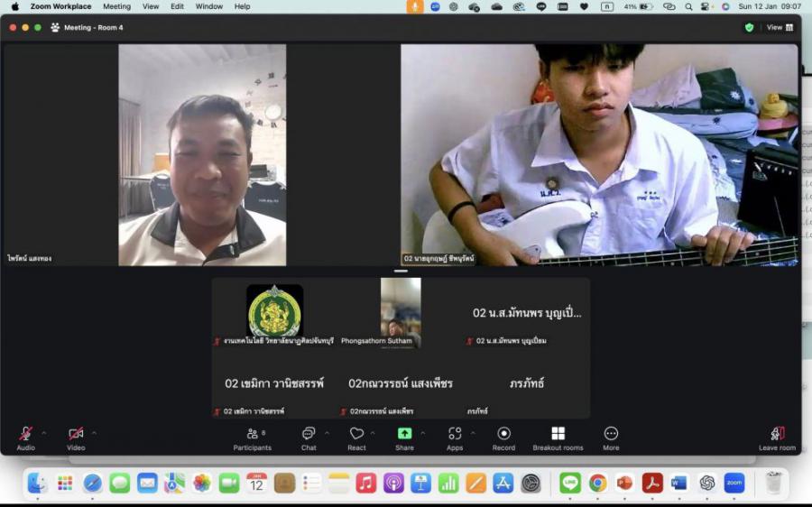Image resolution: width=812 pixels, height=507 pixels.
Task: Open the More options icon
Action: 611,434
